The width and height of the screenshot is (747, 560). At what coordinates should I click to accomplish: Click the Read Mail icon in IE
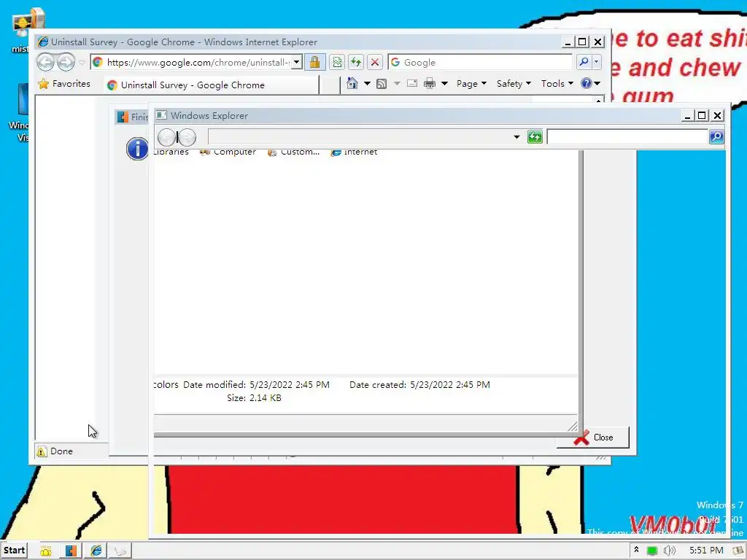(x=412, y=83)
